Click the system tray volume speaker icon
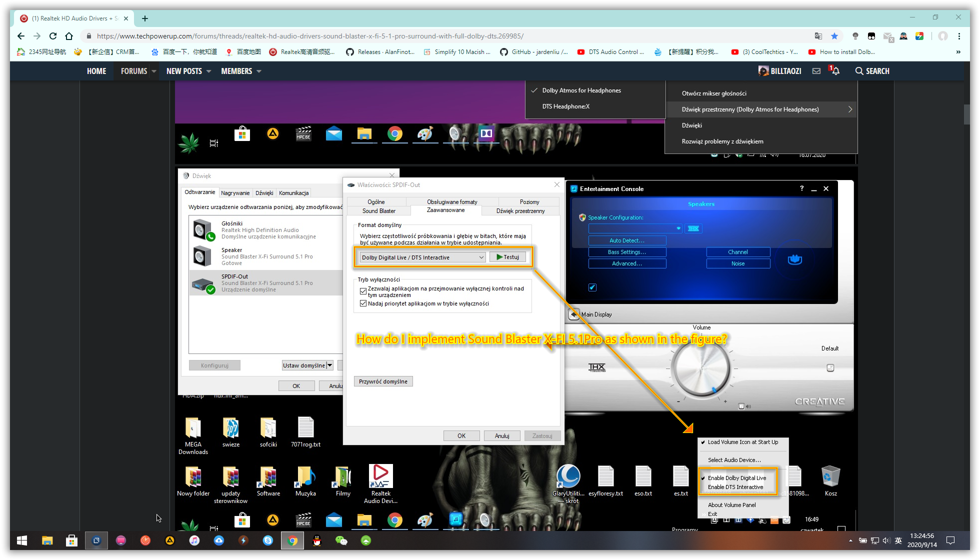980x560 pixels. 886,540
